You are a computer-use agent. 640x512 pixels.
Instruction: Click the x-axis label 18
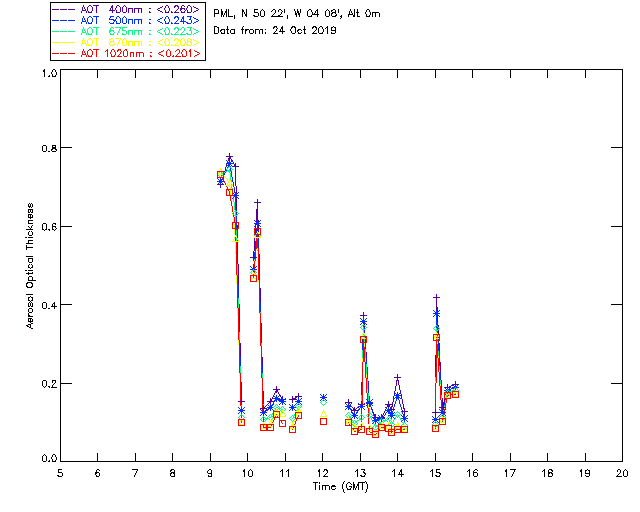[547, 473]
